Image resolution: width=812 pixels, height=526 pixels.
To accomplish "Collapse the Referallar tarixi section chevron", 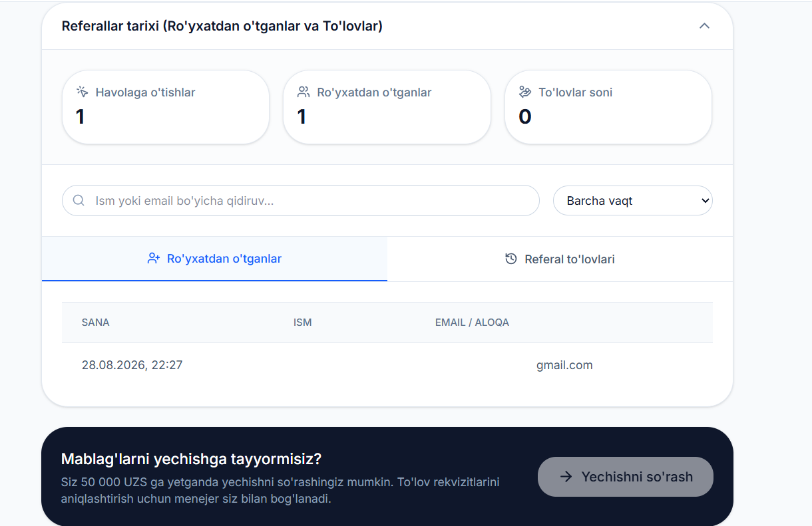I will 704,26.
